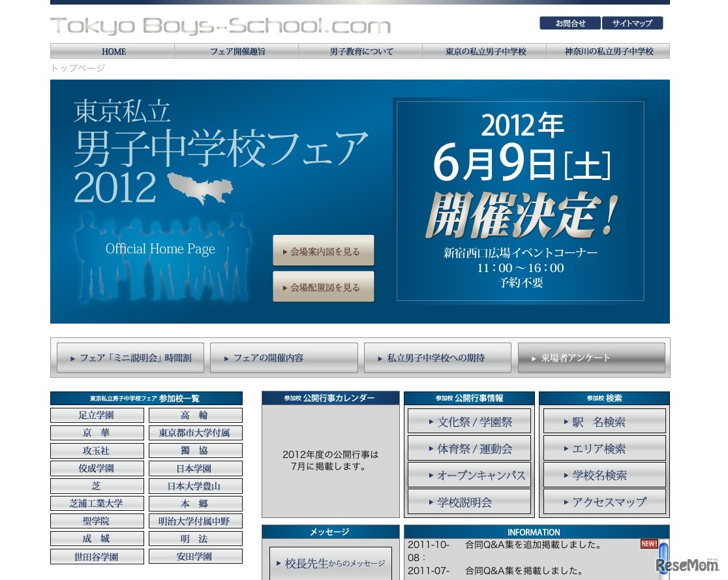
Task: Open the 神奈川の私立男子中学校 page
Action: tap(609, 51)
